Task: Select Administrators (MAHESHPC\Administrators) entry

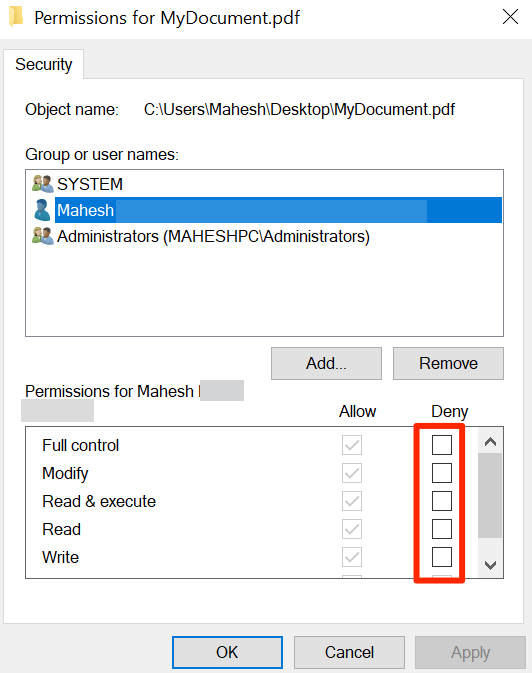Action: (264, 236)
